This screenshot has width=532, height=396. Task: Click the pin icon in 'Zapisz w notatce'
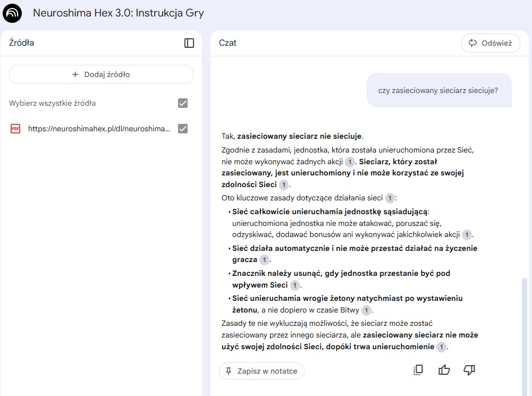click(x=229, y=371)
